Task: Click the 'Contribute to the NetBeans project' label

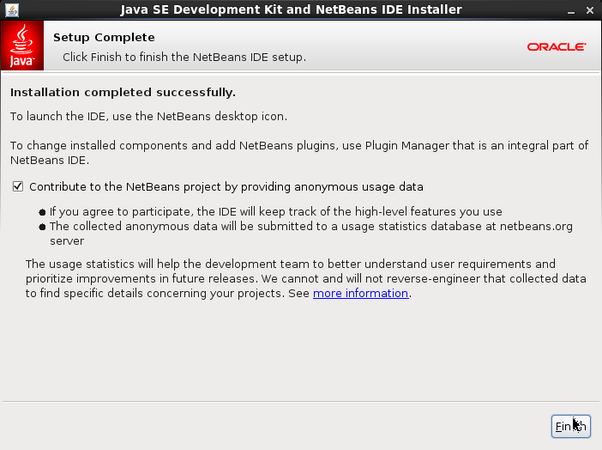Action: (x=227, y=187)
